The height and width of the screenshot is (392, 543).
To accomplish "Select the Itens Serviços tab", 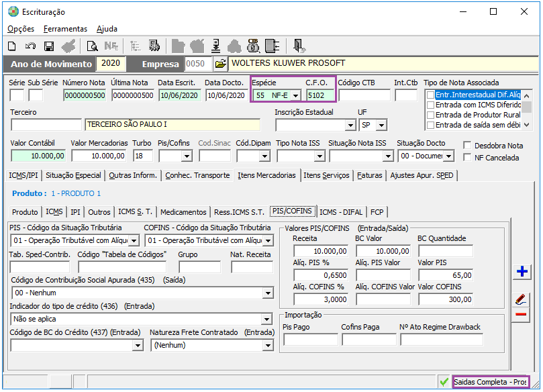I will pos(326,176).
